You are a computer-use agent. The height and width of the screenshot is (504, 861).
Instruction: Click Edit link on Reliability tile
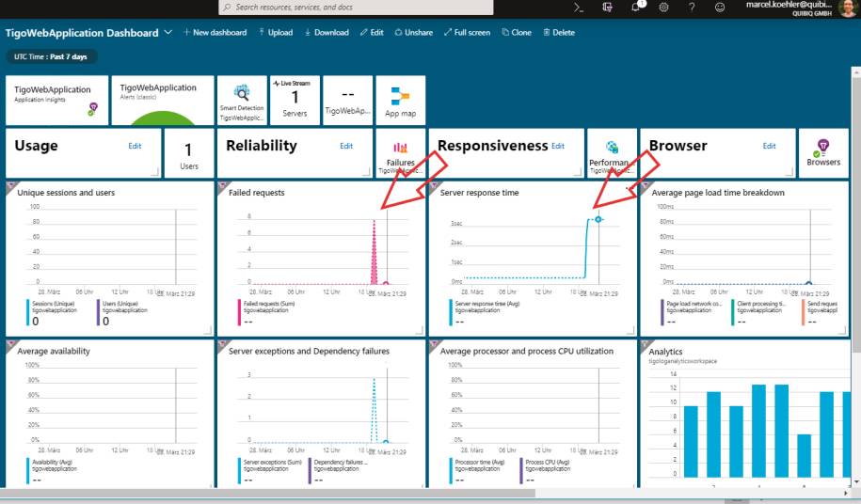pyautogui.click(x=346, y=146)
